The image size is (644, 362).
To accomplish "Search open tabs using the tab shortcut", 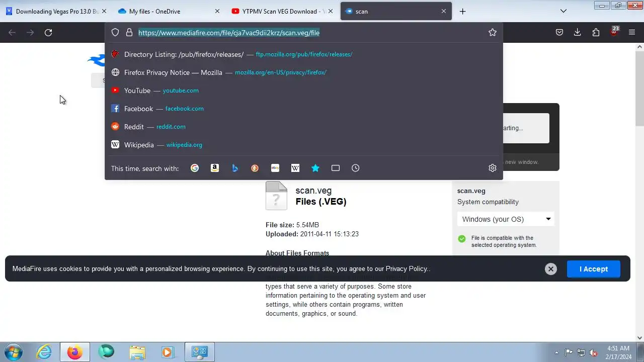I will [x=336, y=168].
